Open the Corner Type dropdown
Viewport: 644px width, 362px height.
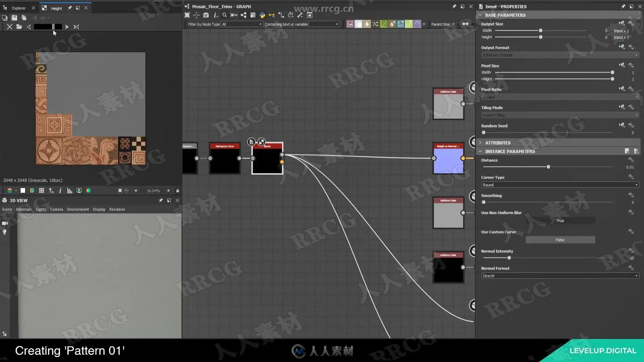[x=559, y=185]
